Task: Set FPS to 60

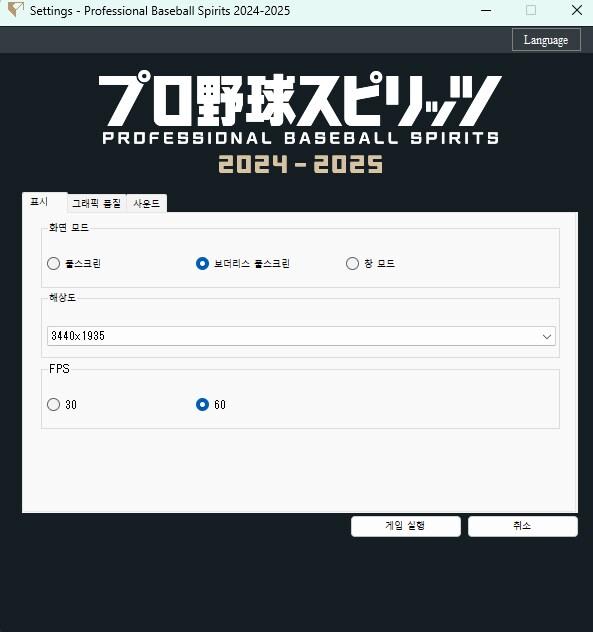Action: coord(211,404)
